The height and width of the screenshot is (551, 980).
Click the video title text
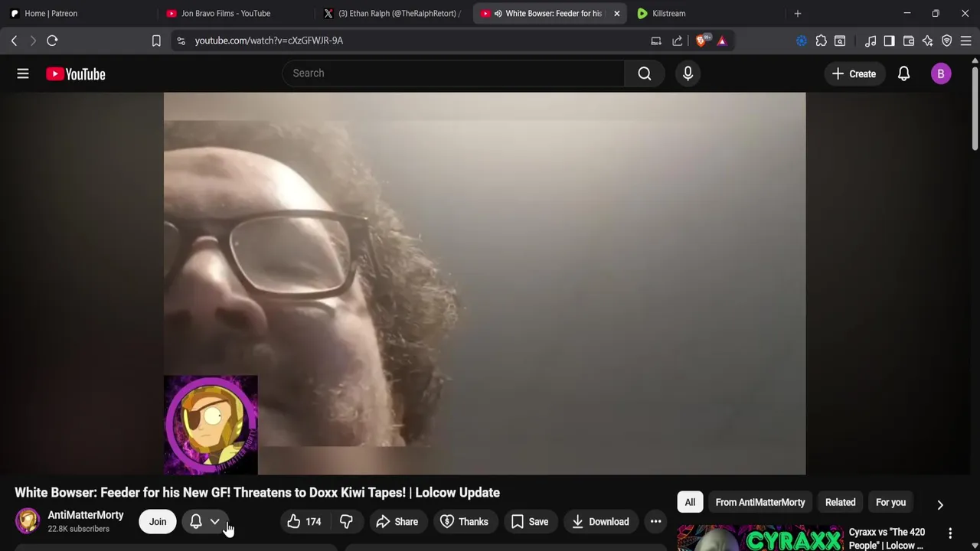click(x=257, y=493)
